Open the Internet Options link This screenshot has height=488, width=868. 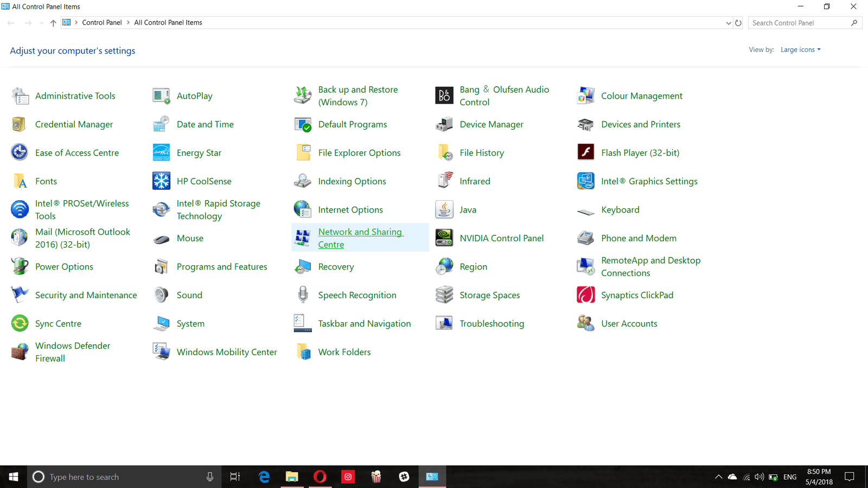pos(350,210)
